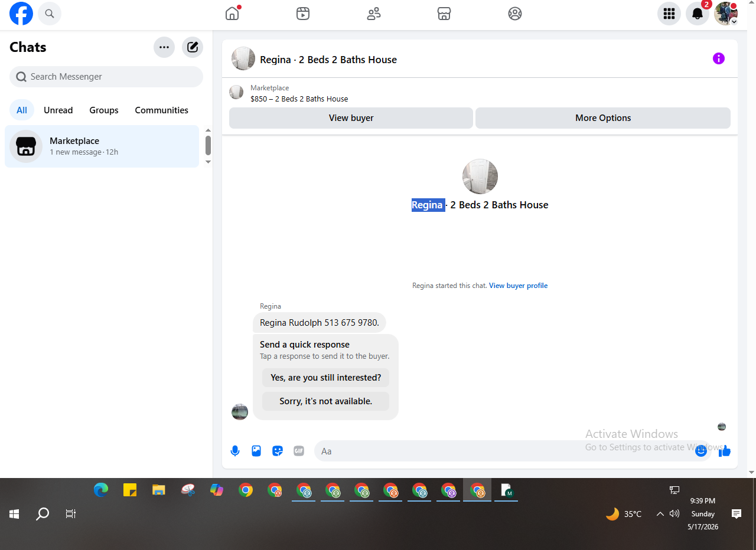Start a new message with compose icon

193,47
